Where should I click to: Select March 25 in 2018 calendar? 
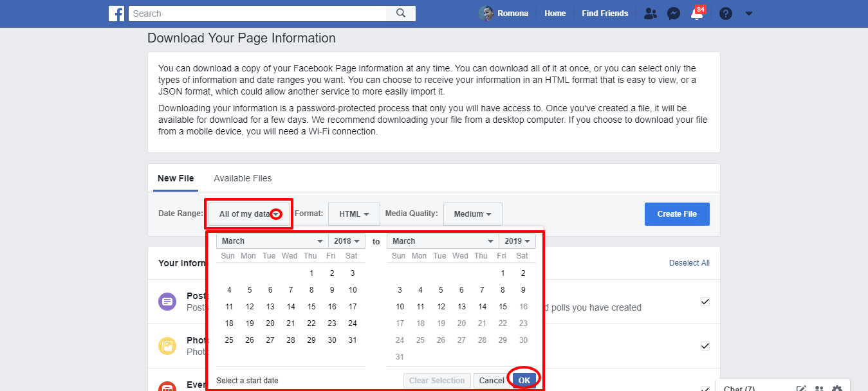(x=229, y=340)
